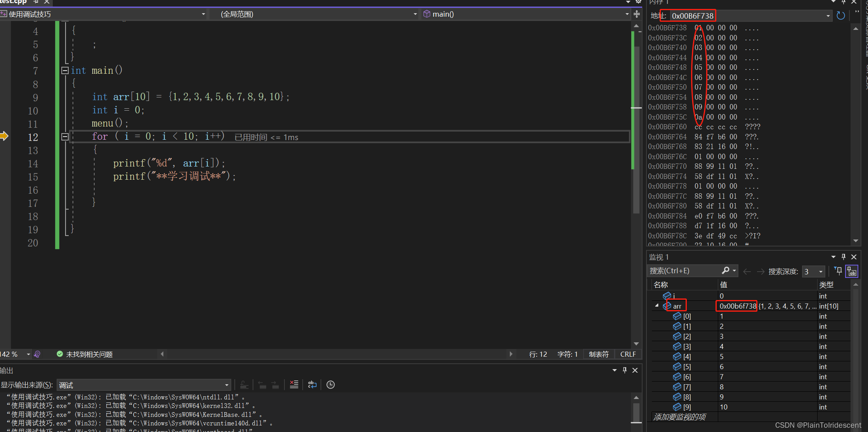Click the add item to watch field
The width and height of the screenshot is (868, 432).
(680, 417)
